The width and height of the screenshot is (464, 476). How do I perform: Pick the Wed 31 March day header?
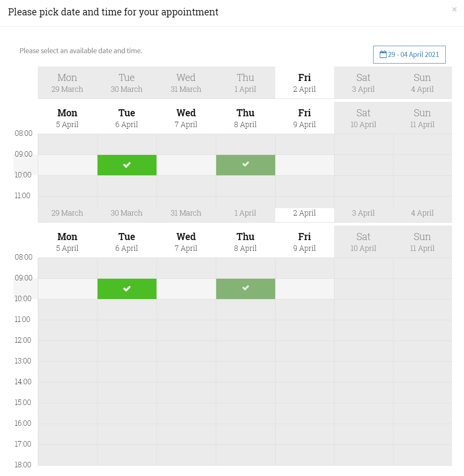pos(186,83)
